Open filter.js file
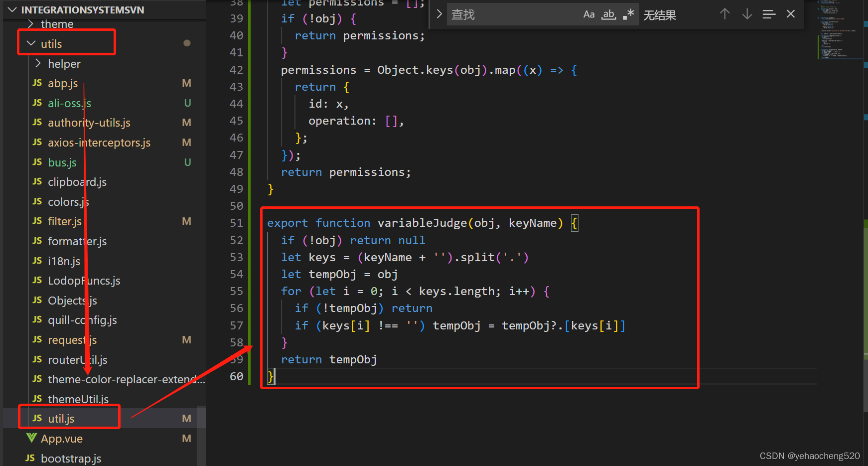868x466 pixels. pyautogui.click(x=65, y=221)
